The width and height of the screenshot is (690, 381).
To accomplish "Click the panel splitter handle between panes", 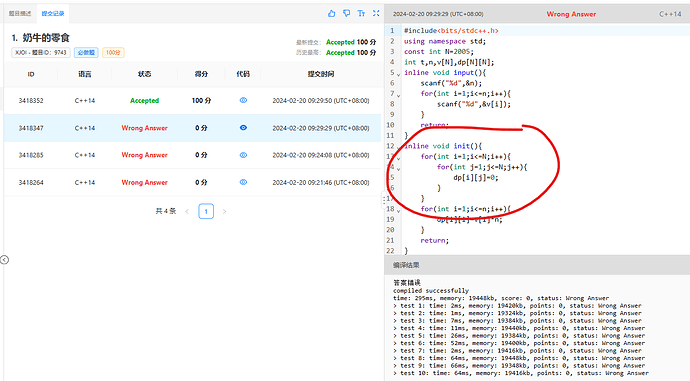I will pyautogui.click(x=383, y=199).
